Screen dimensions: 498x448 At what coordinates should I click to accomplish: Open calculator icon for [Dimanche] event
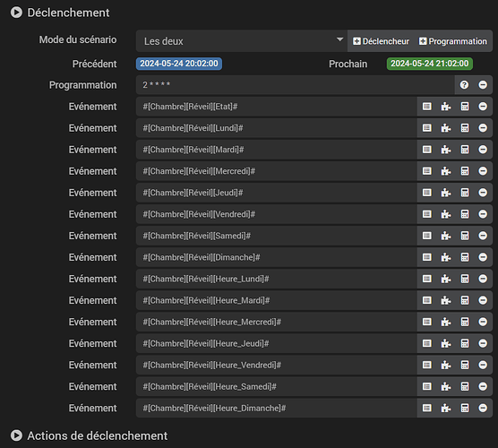[464, 257]
